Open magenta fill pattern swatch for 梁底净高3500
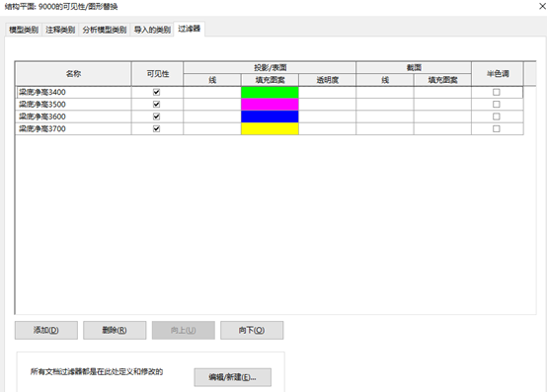Screen dimensions: 547x392 pyautogui.click(x=270, y=105)
